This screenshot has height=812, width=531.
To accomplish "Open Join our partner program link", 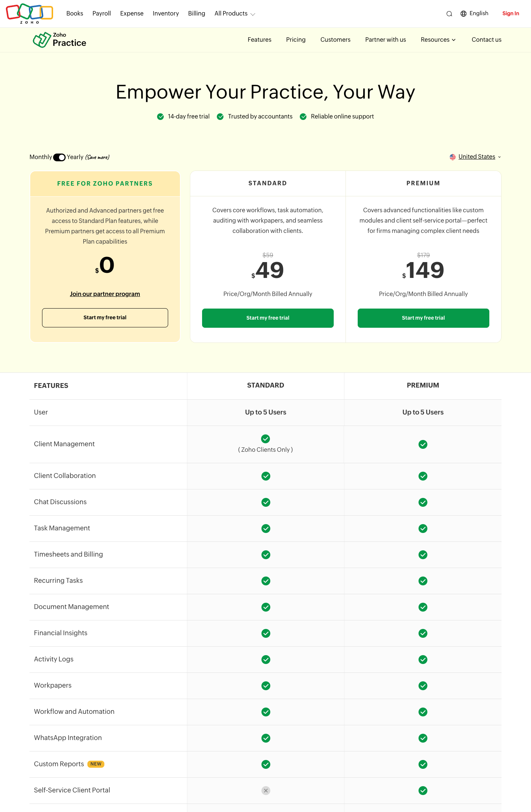I will pyautogui.click(x=105, y=294).
